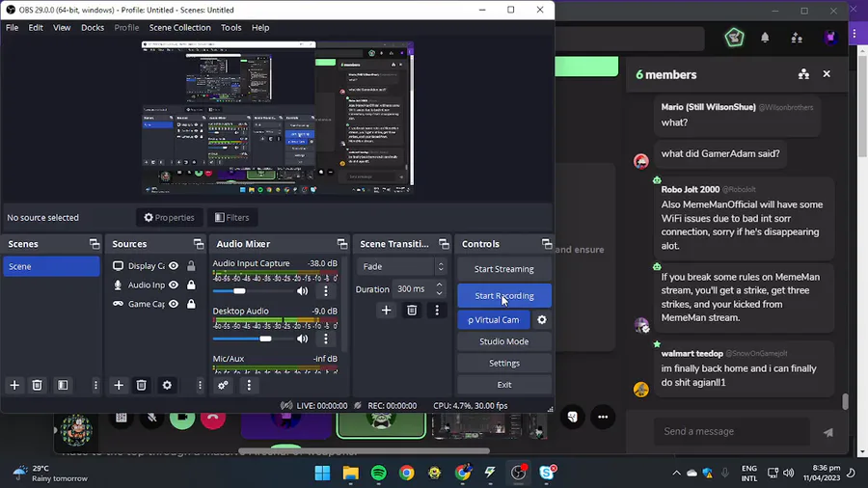Open Scenes panel more options dots

point(95,385)
